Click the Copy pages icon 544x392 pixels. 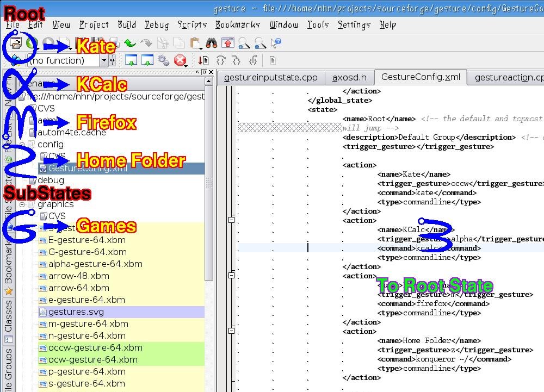(x=178, y=43)
